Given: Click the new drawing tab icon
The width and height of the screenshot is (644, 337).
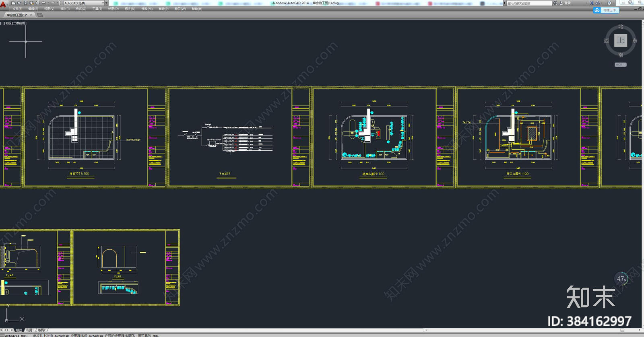Looking at the screenshot, I should (40, 15).
